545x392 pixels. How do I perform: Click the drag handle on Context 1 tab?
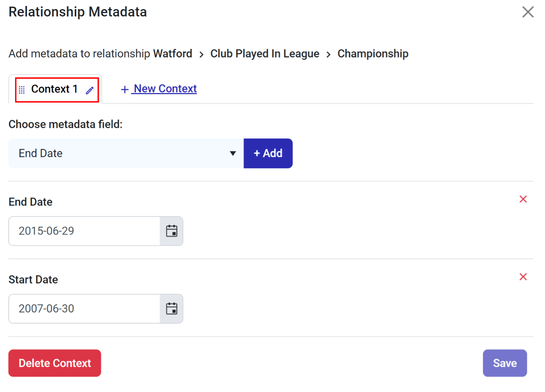[22, 90]
